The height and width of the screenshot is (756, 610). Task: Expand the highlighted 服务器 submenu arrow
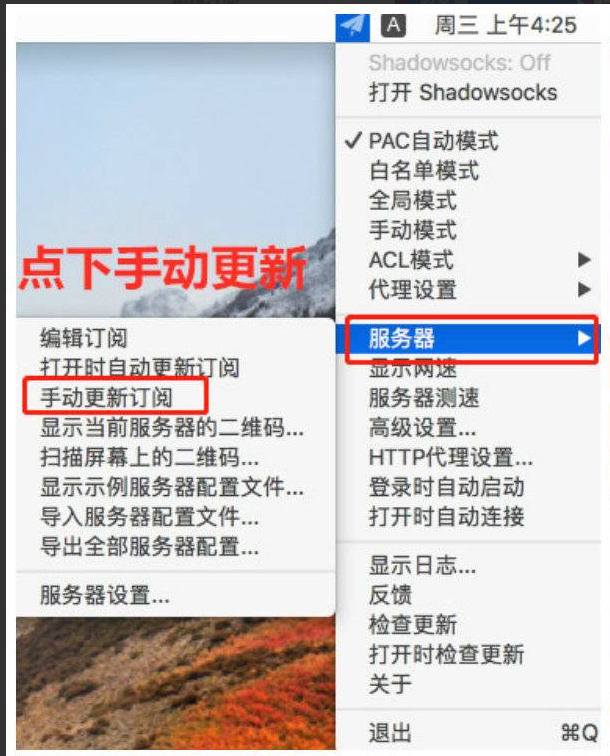584,338
